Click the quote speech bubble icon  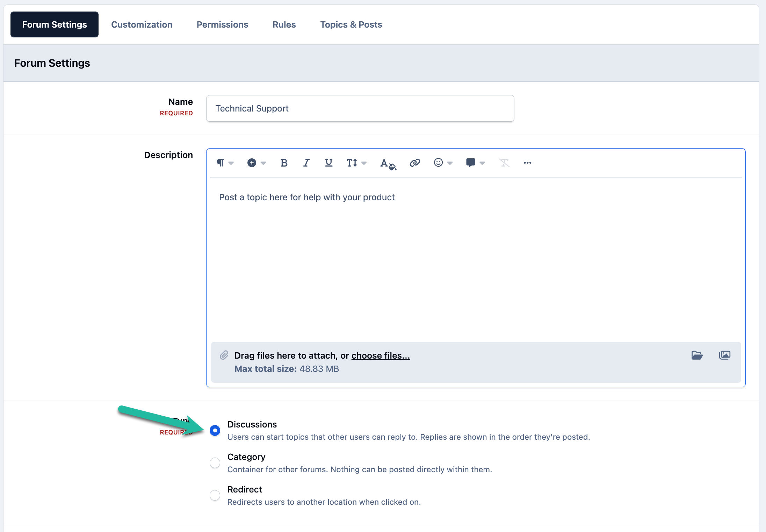(x=471, y=163)
